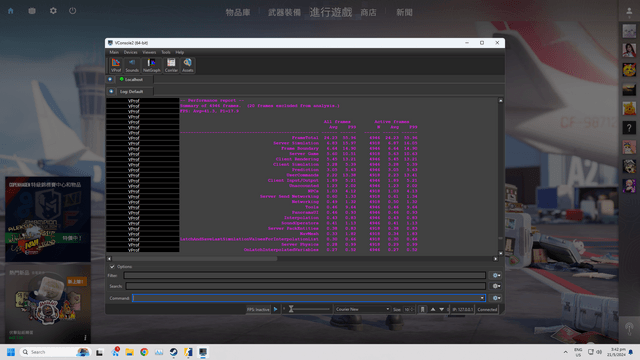Screen dimensions: 640x360
Task: Open the VProf profiler tool
Action: coord(116,65)
